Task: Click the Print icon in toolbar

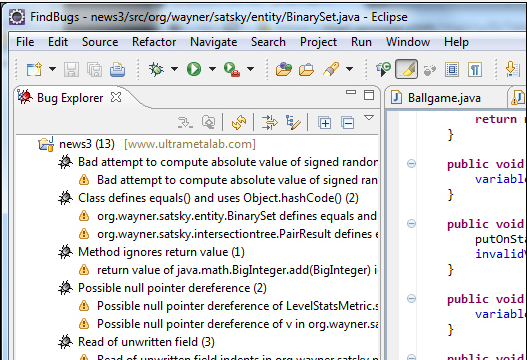Action: (117, 70)
